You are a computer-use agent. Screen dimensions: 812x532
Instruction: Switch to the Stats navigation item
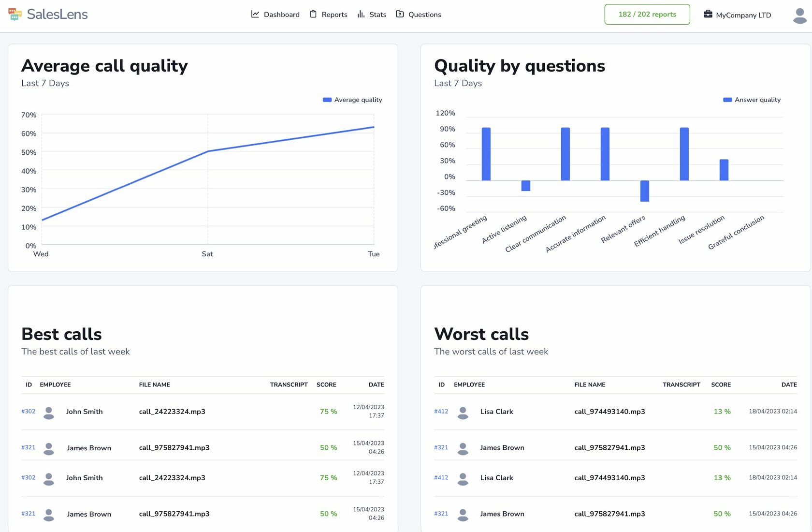(377, 14)
